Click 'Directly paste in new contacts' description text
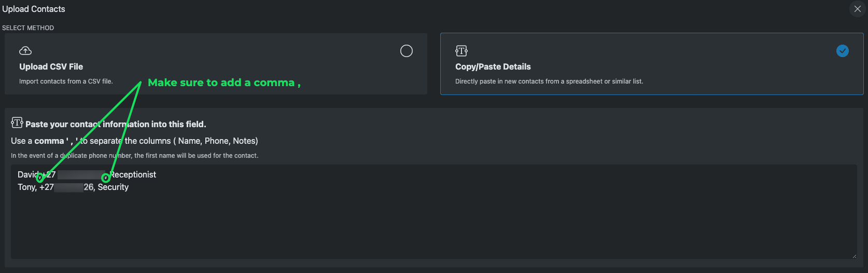Viewport: 868px width, 273px height. [x=549, y=81]
